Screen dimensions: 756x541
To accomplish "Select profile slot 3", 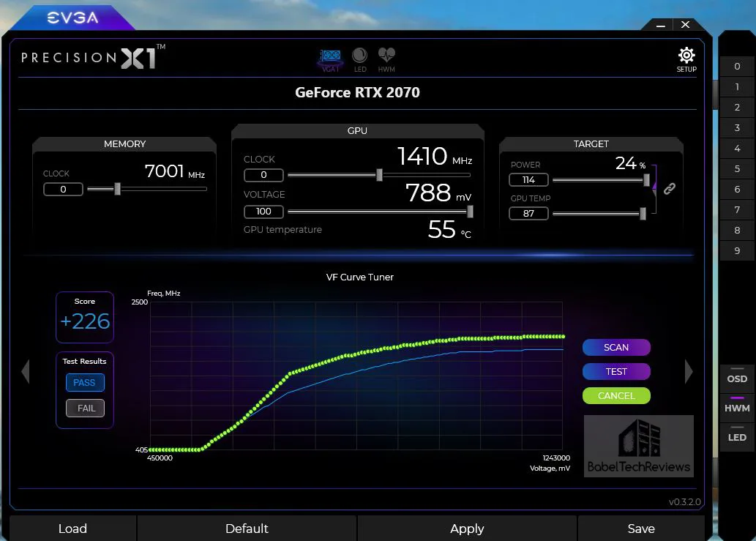I will click(x=737, y=128).
